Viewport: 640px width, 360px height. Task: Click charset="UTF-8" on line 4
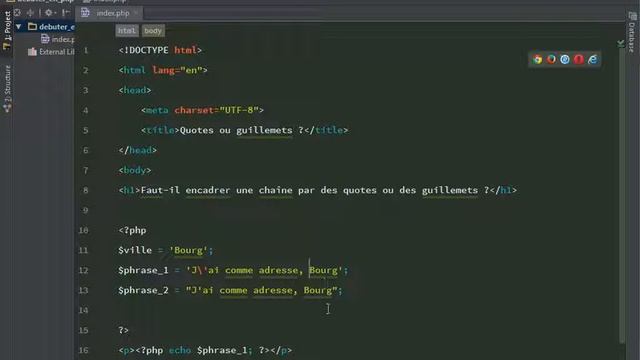tap(216, 110)
